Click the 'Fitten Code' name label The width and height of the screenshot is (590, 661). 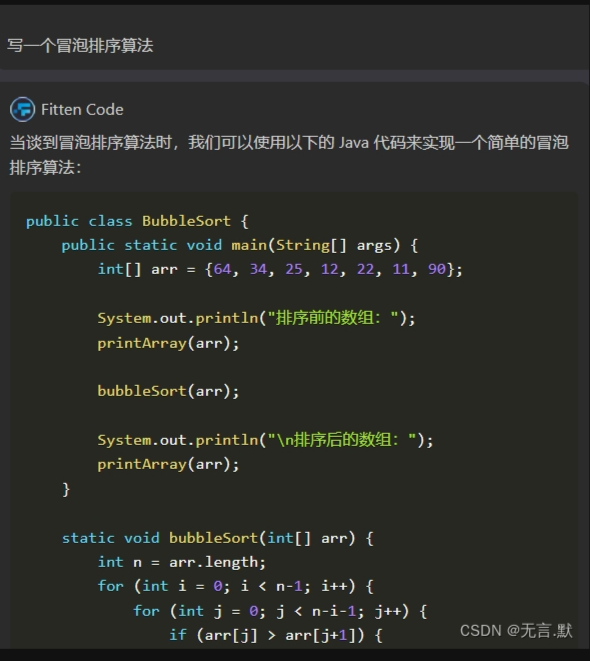coord(82,110)
